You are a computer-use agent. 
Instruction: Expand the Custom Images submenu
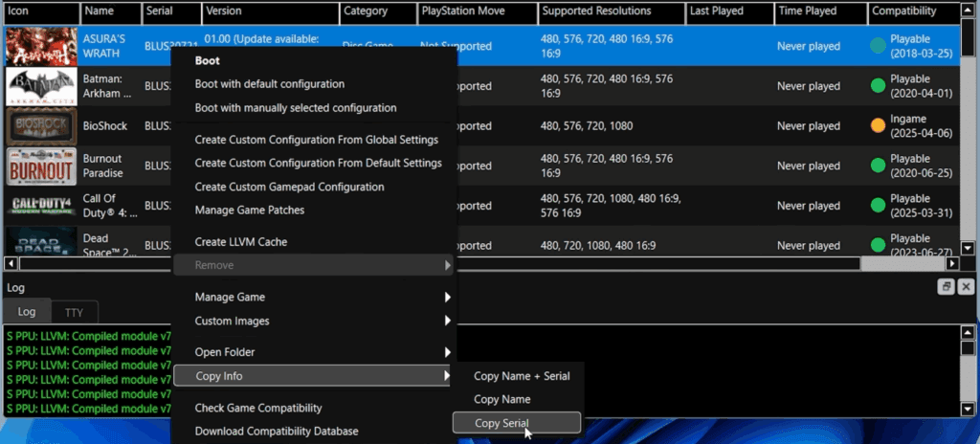click(313, 321)
